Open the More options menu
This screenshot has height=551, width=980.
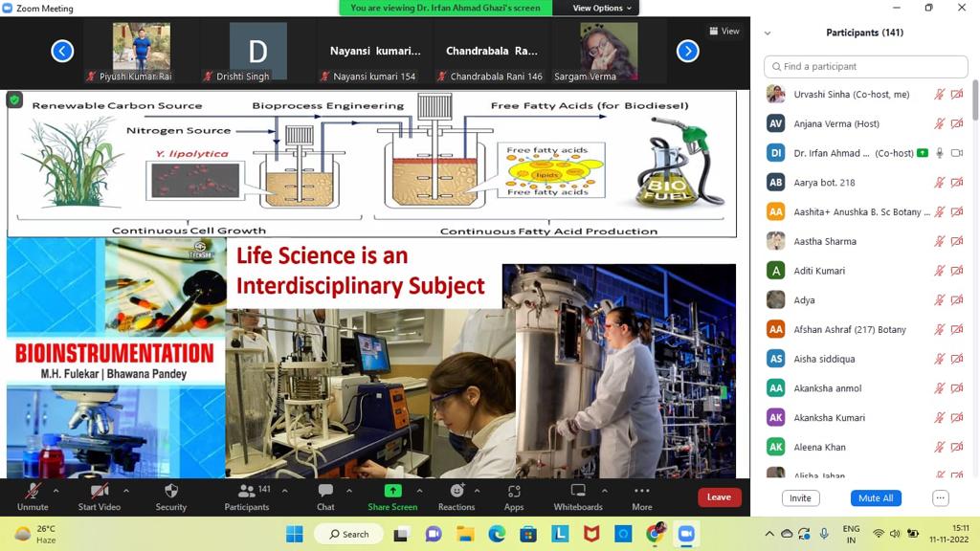pos(641,496)
